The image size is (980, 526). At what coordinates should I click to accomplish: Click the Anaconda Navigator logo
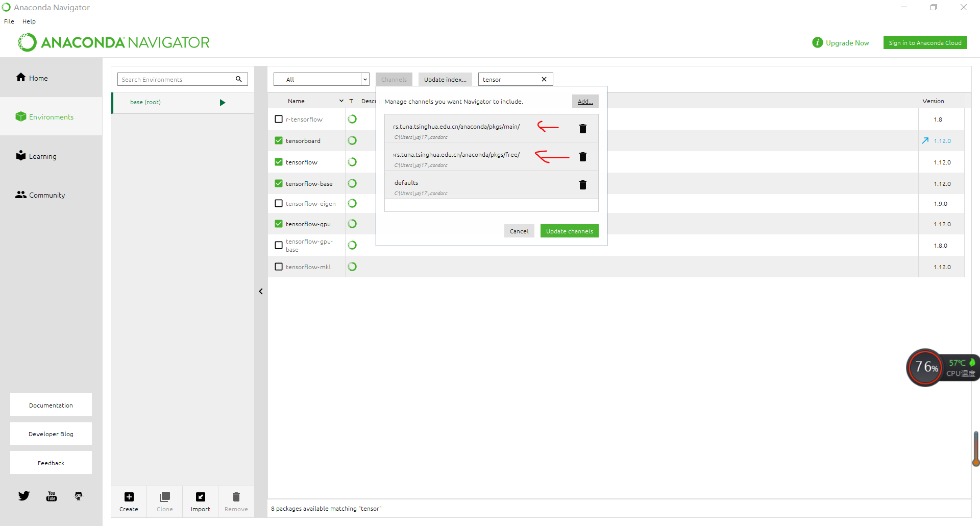[114, 42]
